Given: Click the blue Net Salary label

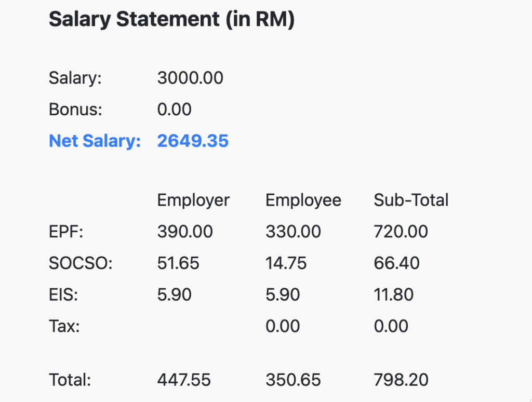Looking at the screenshot, I should click(x=95, y=141).
